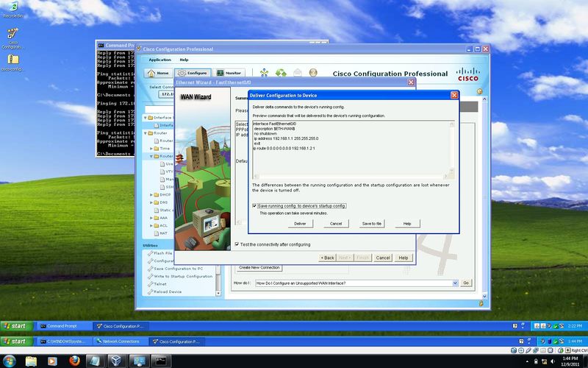Expand the DHCP folder in tree
This screenshot has height=368, width=588.
pyautogui.click(x=151, y=194)
